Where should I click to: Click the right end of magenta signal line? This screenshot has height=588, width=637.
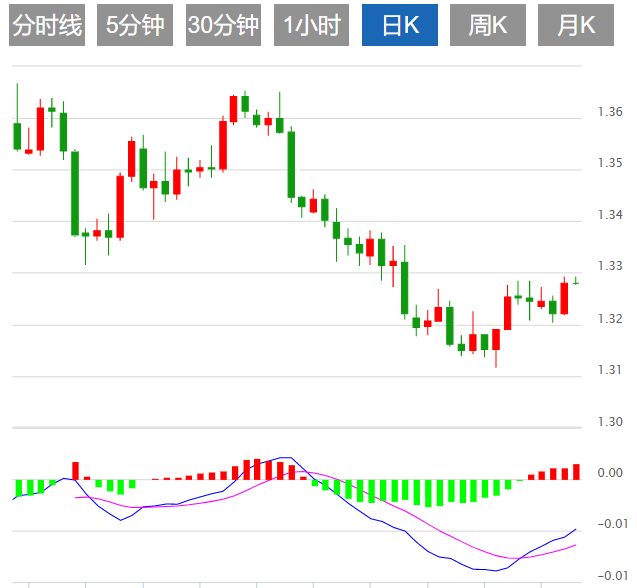pos(576,545)
